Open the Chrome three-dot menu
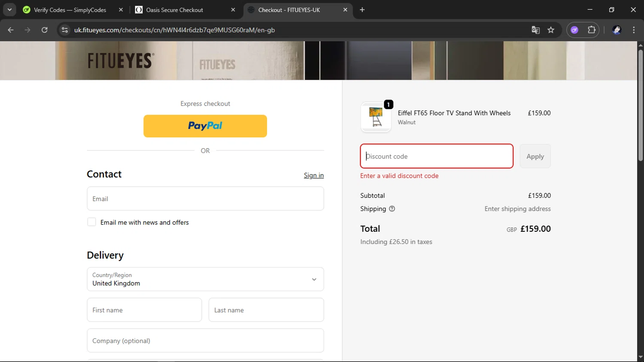Screen dimensions: 644x362 [x=634, y=30]
